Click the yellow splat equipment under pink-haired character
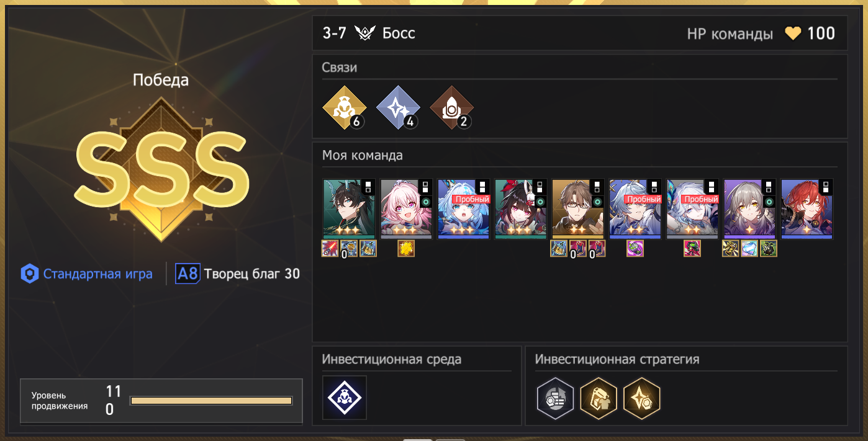Image resolution: width=868 pixels, height=441 pixels. pos(406,249)
